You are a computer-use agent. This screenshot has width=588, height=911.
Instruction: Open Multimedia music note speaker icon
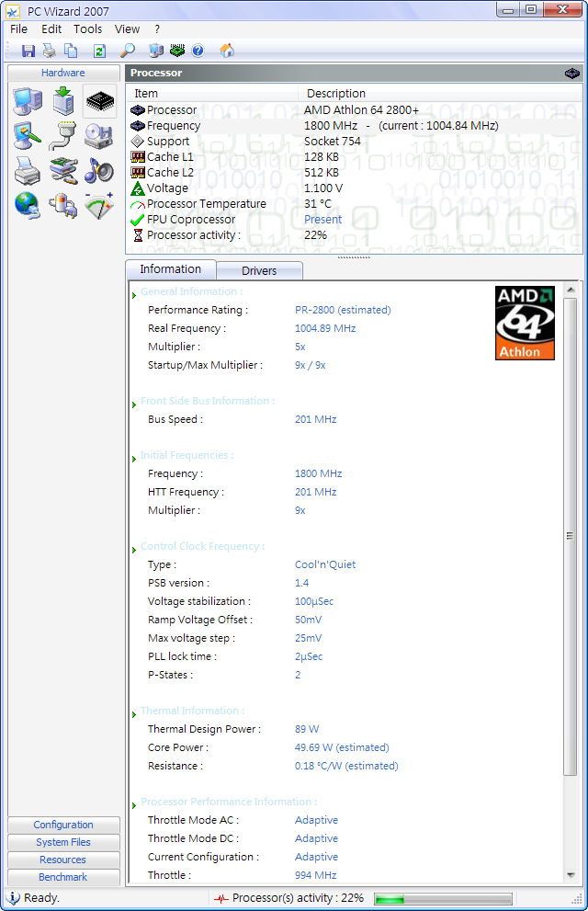tap(98, 171)
